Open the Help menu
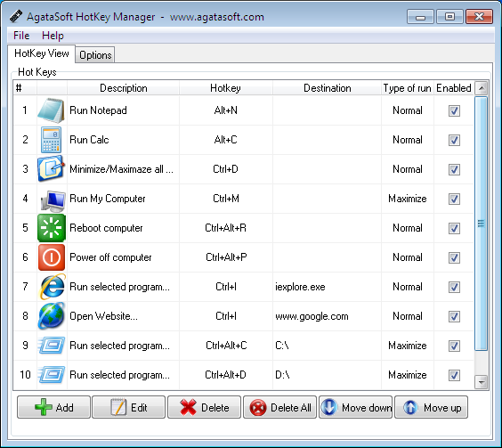This screenshot has height=448, width=502. tap(53, 36)
